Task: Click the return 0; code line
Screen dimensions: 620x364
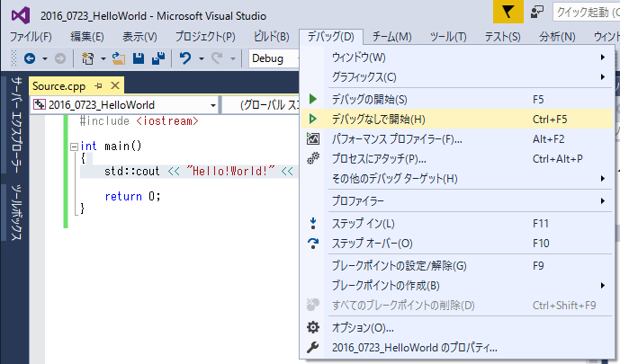Action: 132,196
